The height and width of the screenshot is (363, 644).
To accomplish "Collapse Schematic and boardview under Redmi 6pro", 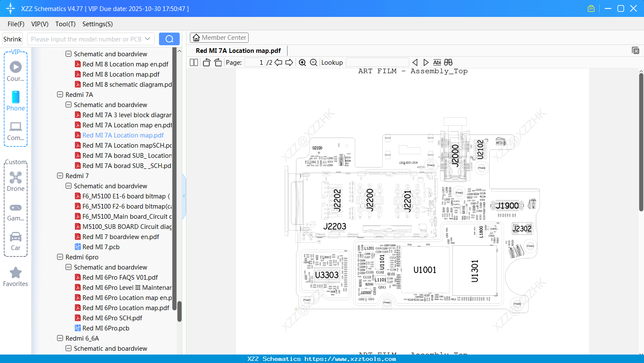I will [68, 267].
